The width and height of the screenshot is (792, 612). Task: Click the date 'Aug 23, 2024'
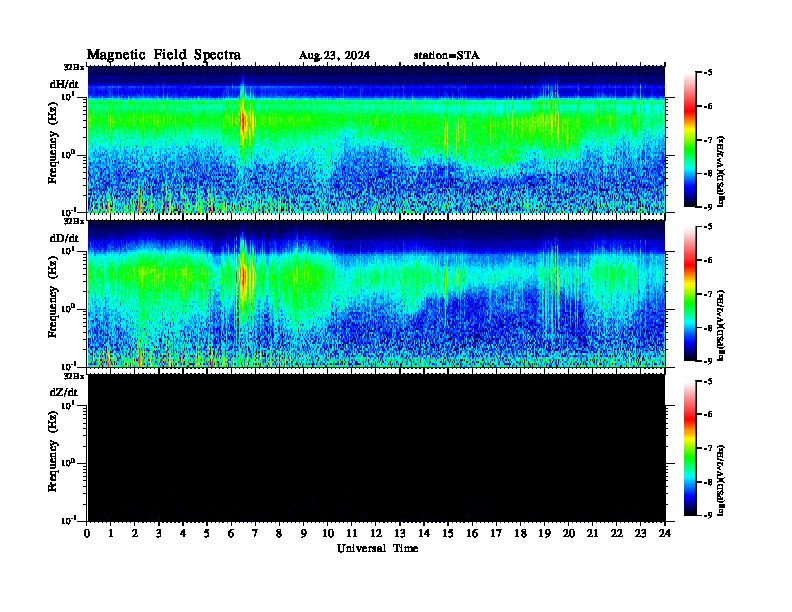point(334,56)
